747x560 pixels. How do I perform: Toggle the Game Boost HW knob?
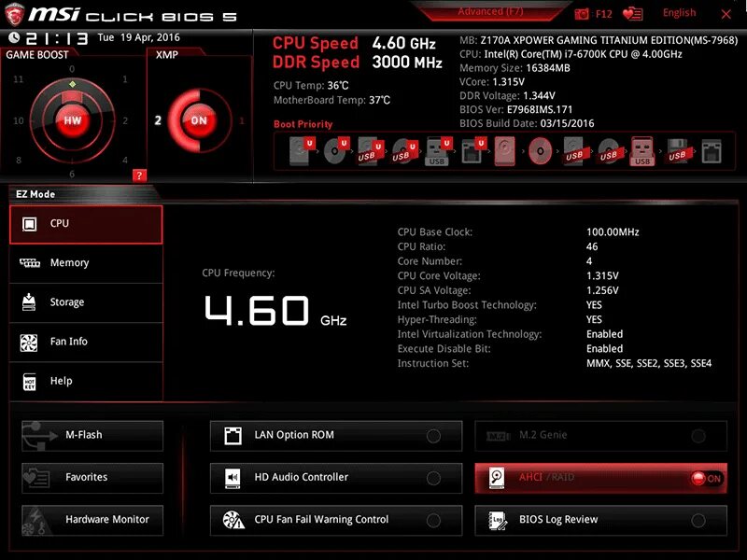pyautogui.click(x=73, y=120)
